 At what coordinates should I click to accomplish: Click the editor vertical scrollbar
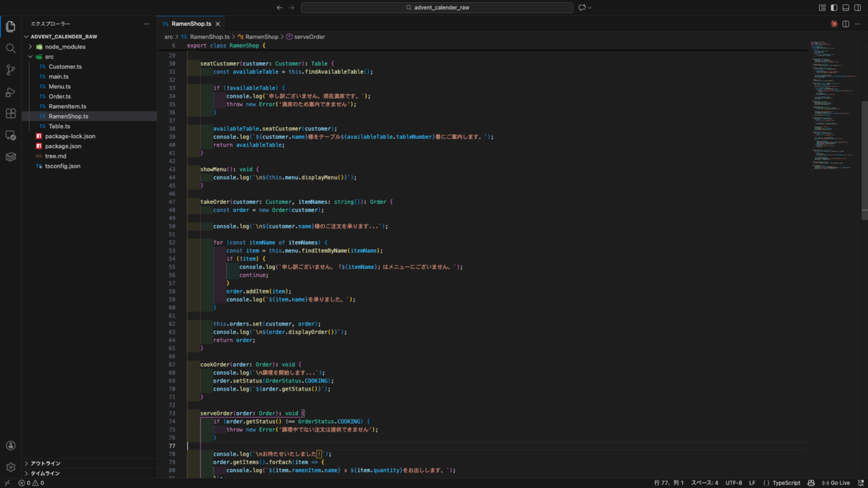tap(865, 160)
